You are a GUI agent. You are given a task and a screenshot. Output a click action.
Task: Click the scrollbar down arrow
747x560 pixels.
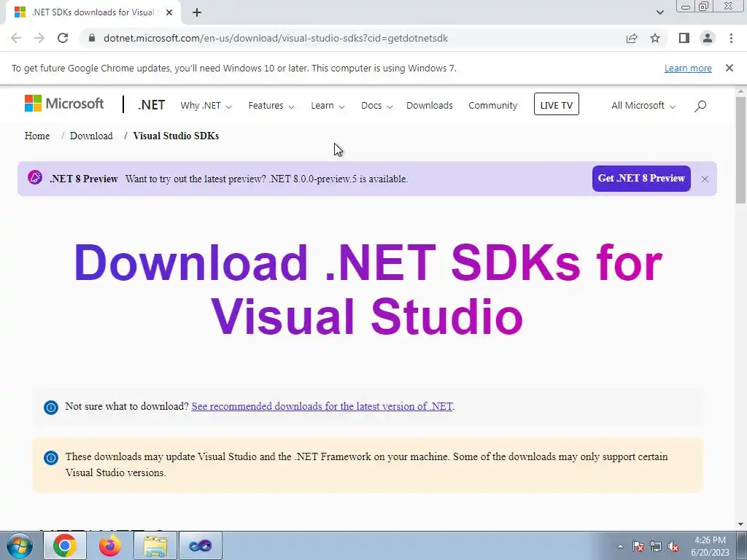click(740, 524)
